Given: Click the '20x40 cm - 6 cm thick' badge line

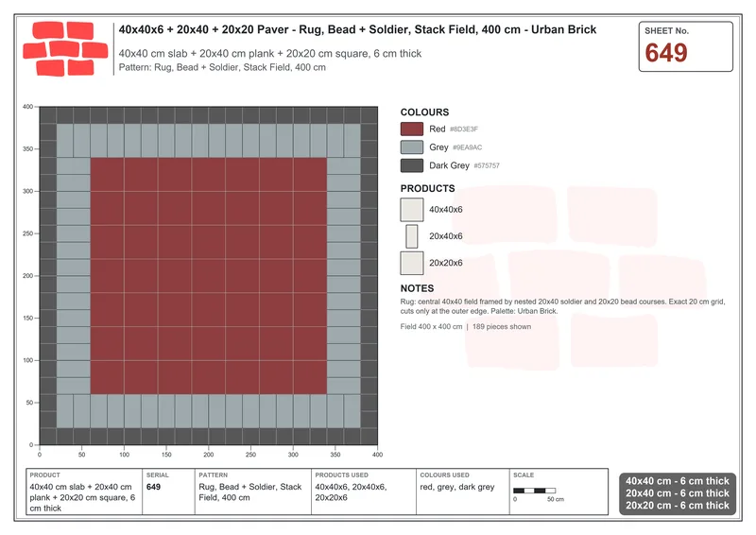Looking at the screenshot, I should (678, 493).
